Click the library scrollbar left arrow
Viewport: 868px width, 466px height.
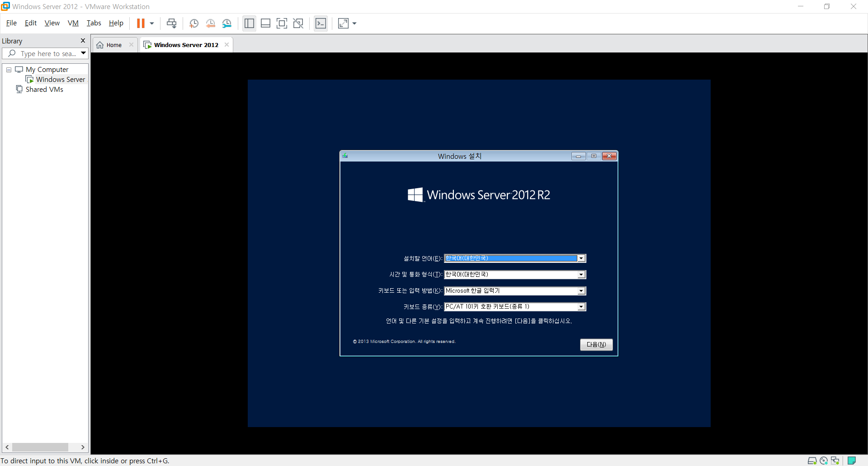click(x=7, y=447)
